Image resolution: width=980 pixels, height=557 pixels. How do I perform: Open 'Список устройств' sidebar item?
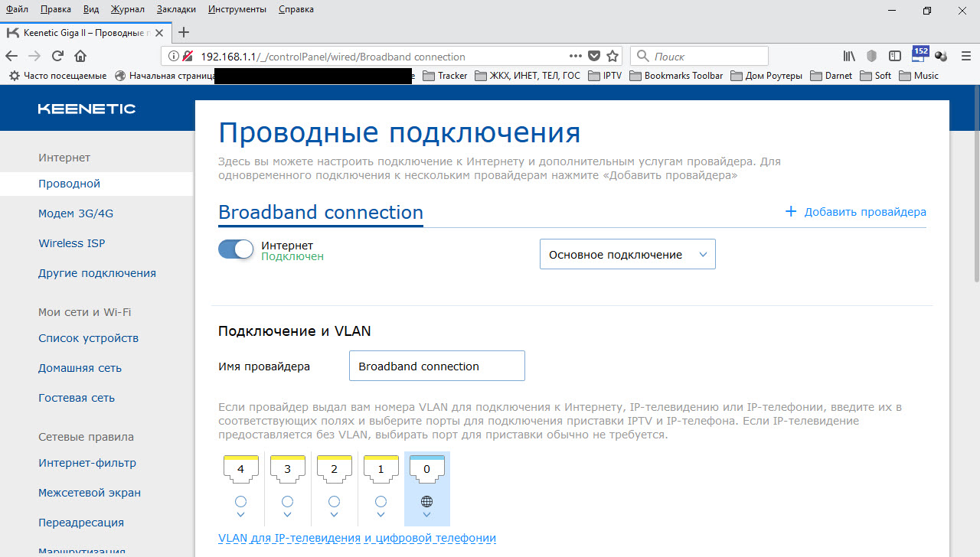point(89,338)
